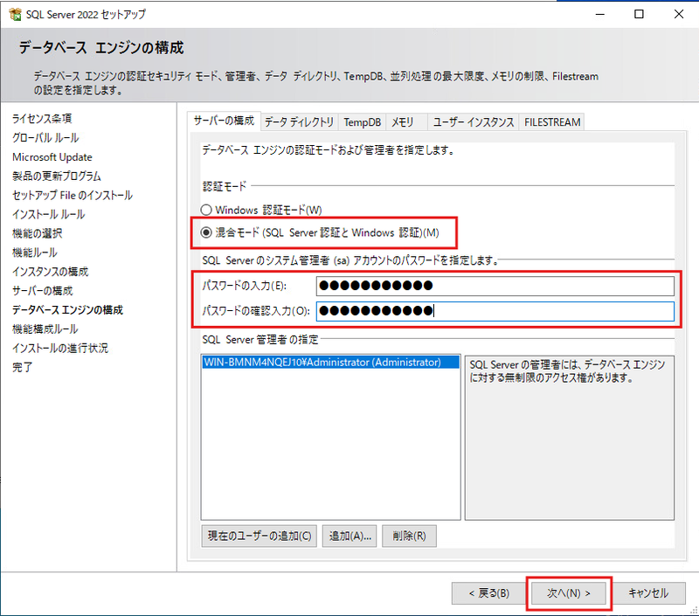
Task: Open the ユーザー インスタンス tab
Action: click(x=474, y=122)
